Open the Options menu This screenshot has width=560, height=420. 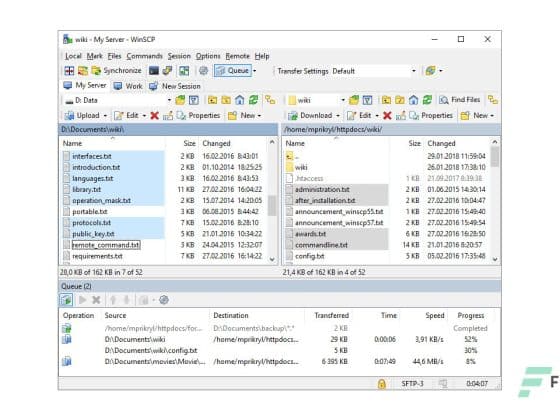[x=208, y=56]
